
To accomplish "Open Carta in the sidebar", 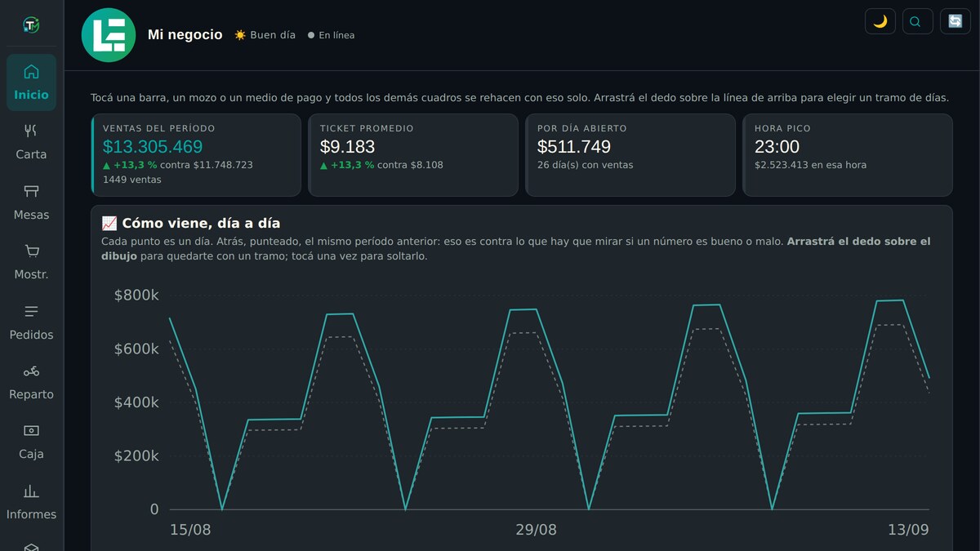I will pos(31,142).
